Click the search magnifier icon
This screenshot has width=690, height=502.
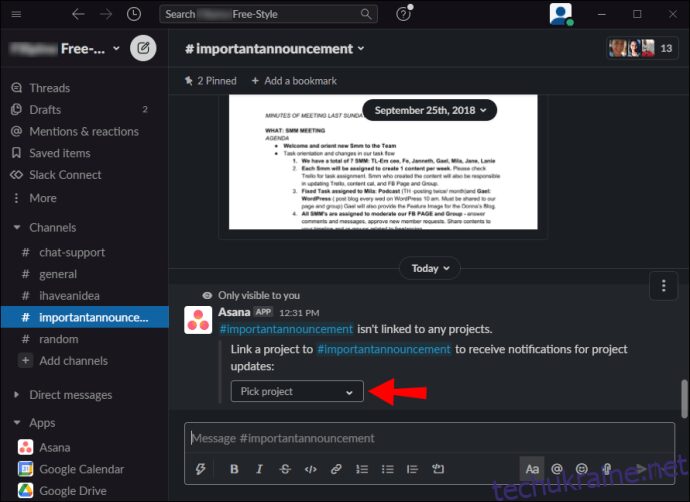coord(366,14)
